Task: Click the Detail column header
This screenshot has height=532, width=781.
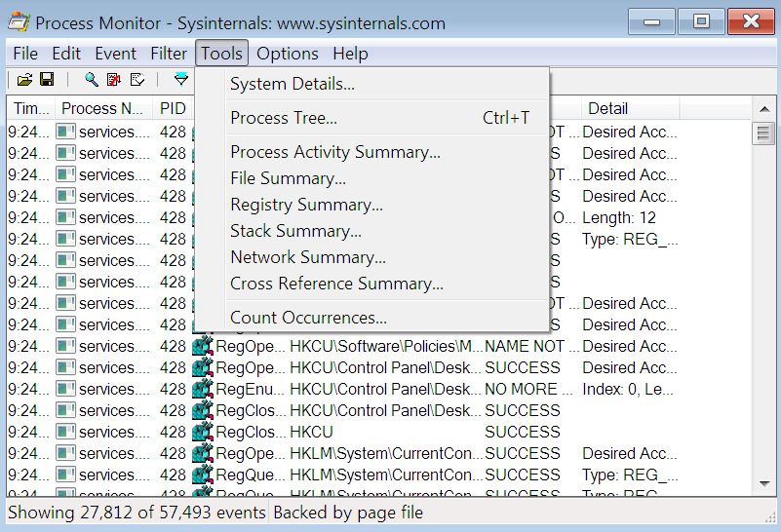Action: pyautogui.click(x=630, y=108)
